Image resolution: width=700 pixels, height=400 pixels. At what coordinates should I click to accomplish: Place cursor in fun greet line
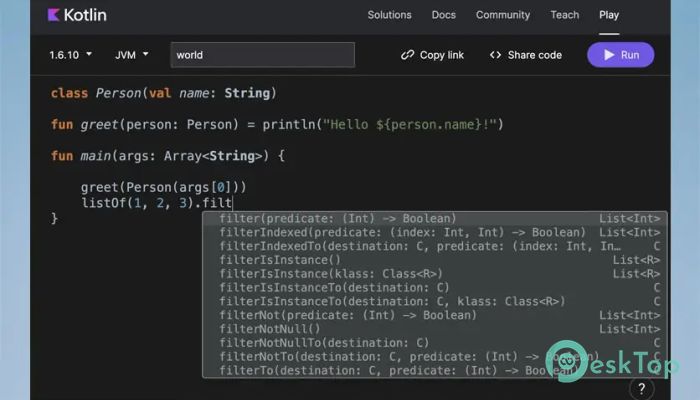click(x=277, y=125)
